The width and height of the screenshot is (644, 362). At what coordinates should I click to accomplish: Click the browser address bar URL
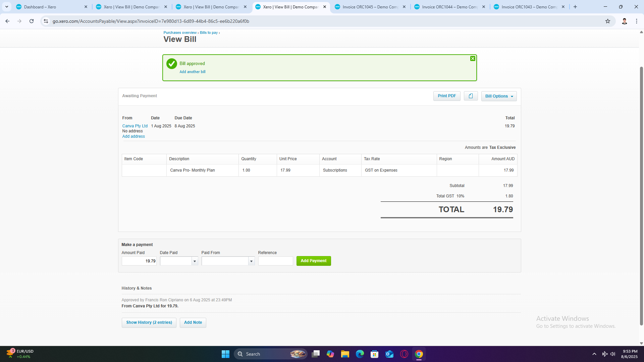pyautogui.click(x=151, y=21)
